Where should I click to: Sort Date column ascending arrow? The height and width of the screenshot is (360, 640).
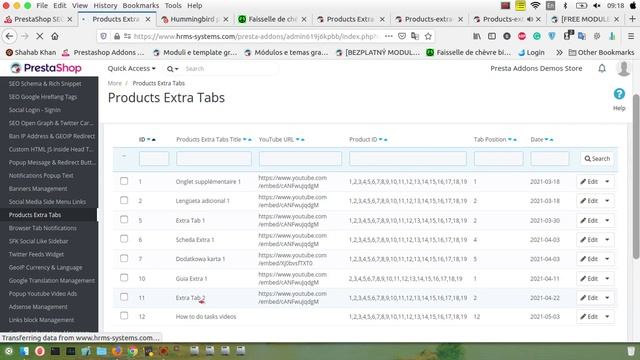pyautogui.click(x=551, y=140)
